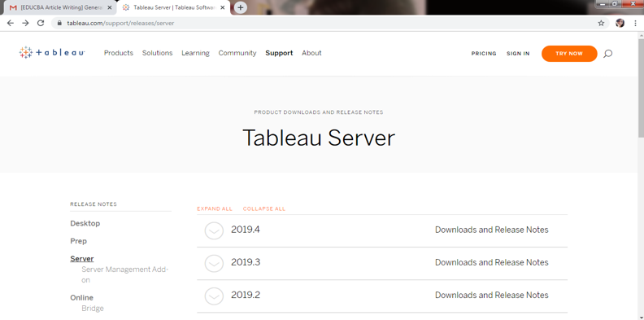Click the Release Notes sidebar heading
Image resolution: width=644 pixels, height=320 pixels.
[94, 204]
